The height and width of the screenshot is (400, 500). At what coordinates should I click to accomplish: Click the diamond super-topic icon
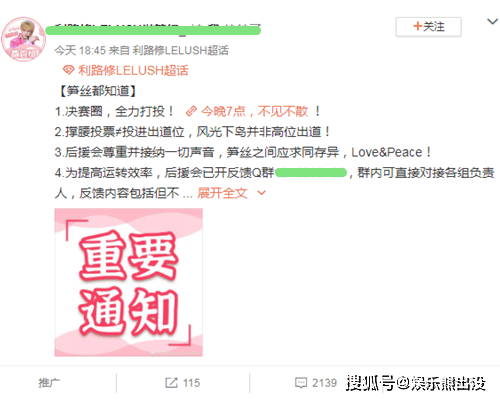(68, 70)
